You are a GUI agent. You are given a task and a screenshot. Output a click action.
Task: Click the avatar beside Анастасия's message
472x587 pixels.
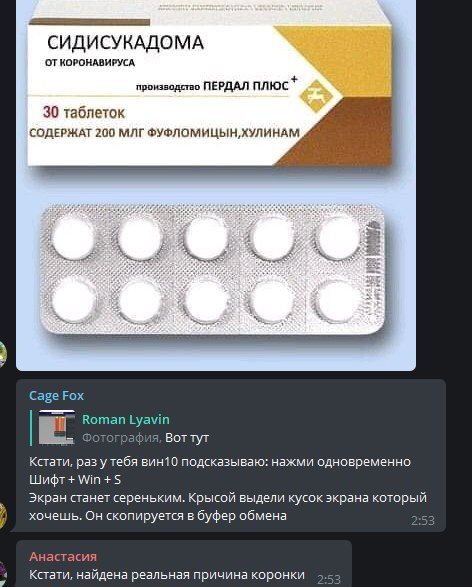pyautogui.click(x=3, y=574)
